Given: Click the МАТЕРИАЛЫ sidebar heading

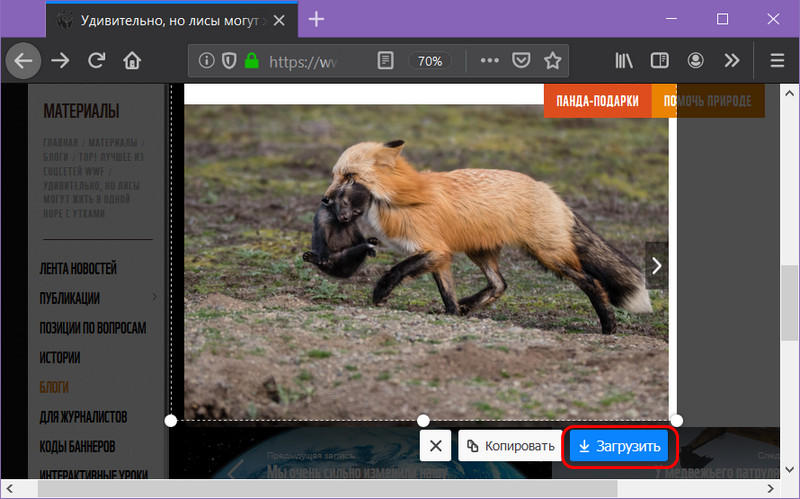Looking at the screenshot, I should (x=81, y=111).
